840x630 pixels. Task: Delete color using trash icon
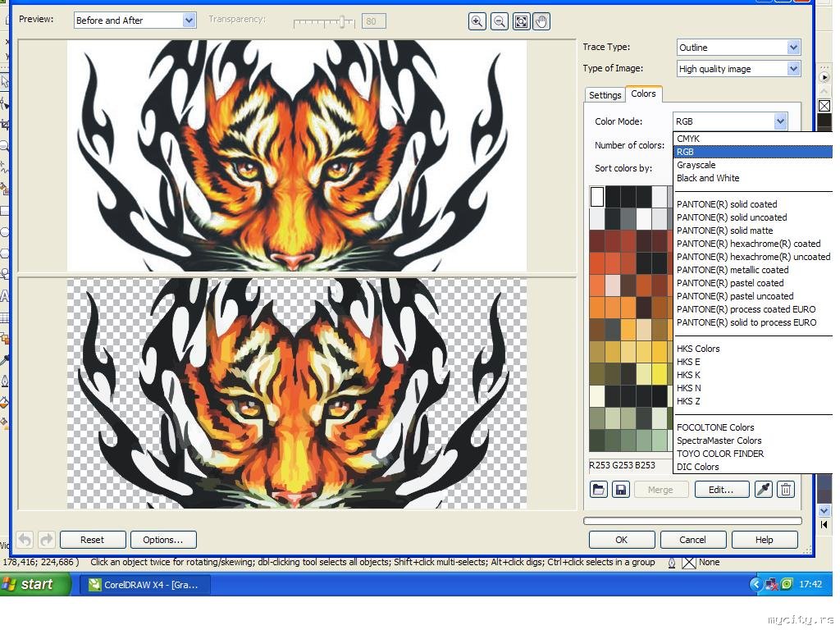[x=786, y=489]
